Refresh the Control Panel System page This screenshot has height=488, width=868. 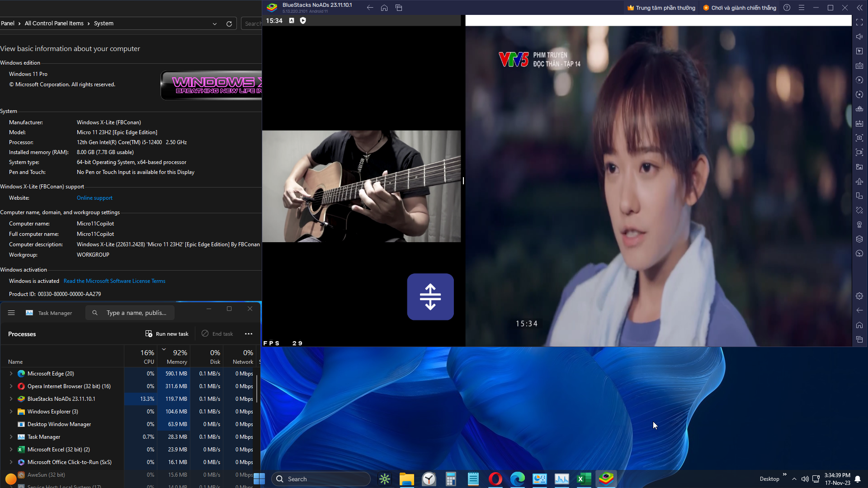(x=229, y=23)
